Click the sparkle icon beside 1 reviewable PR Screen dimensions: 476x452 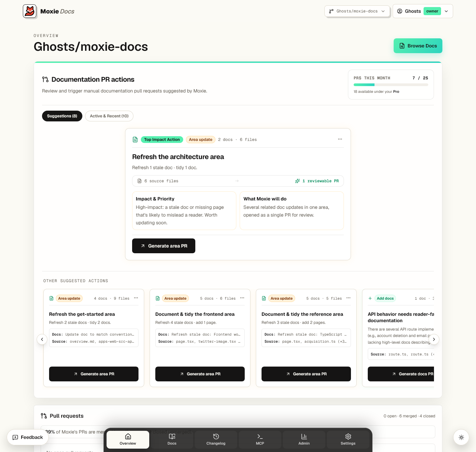click(297, 181)
